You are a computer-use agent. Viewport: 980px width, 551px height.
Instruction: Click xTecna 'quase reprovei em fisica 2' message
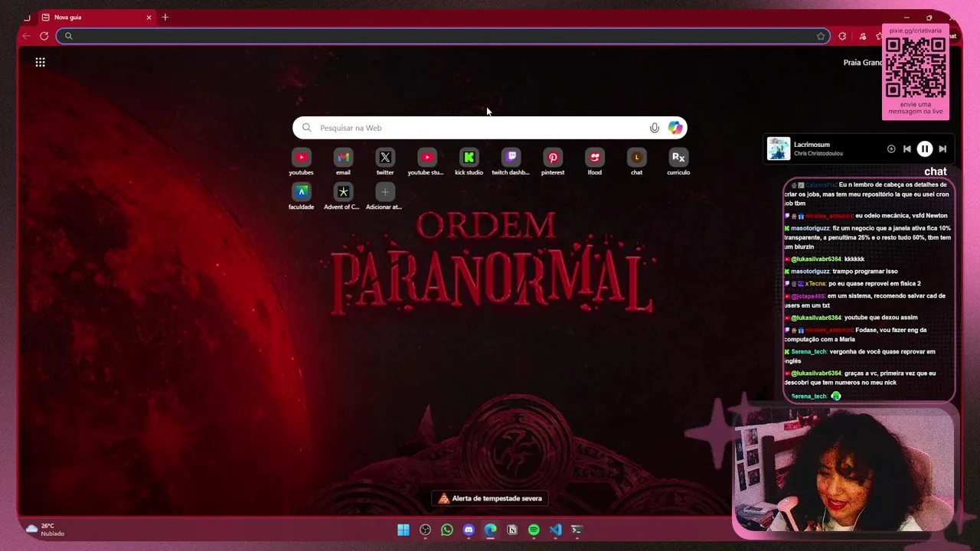tap(853, 284)
